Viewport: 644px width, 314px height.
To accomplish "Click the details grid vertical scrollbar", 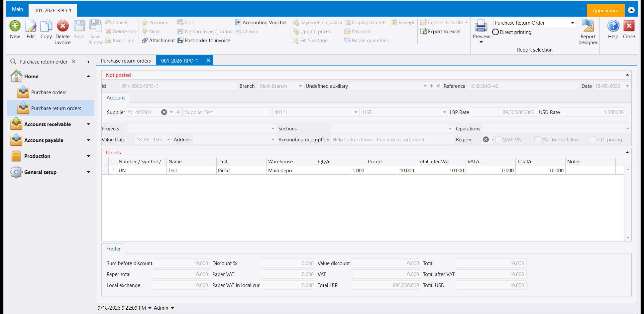I will [628, 204].
